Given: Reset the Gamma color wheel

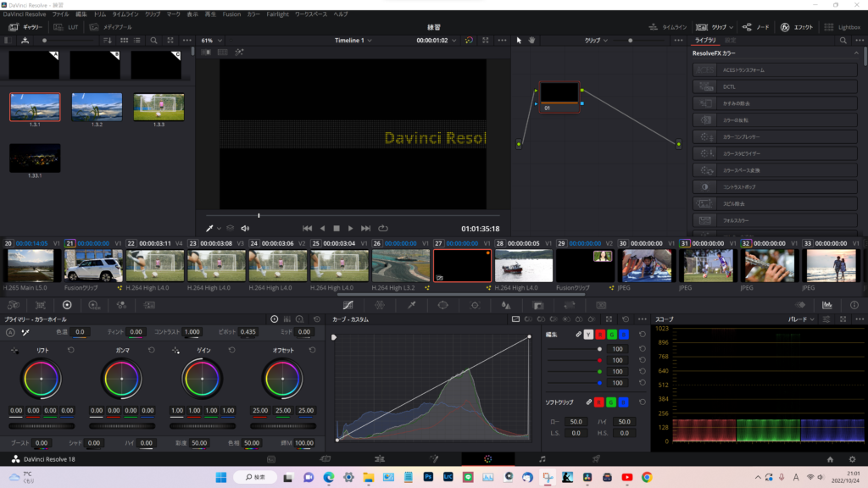Looking at the screenshot, I should point(151,350).
